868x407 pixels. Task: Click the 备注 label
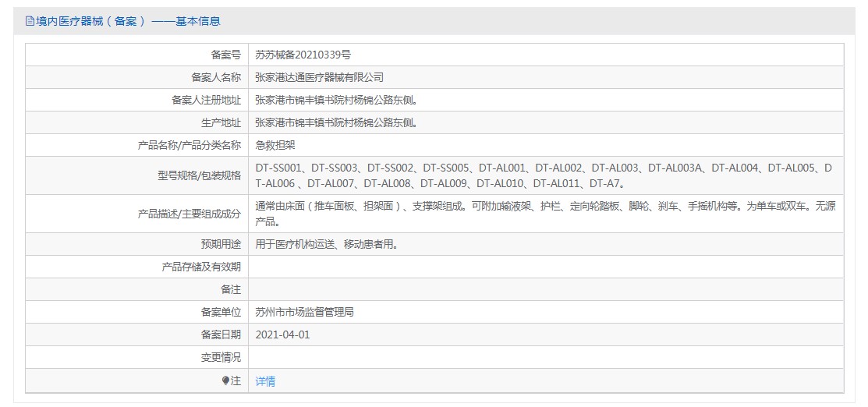[x=231, y=289]
